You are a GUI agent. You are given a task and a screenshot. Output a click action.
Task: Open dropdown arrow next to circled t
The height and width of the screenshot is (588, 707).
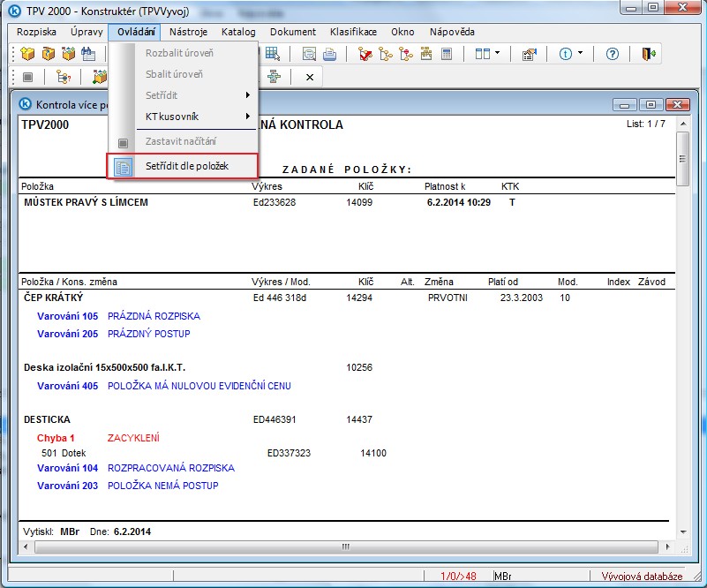580,53
